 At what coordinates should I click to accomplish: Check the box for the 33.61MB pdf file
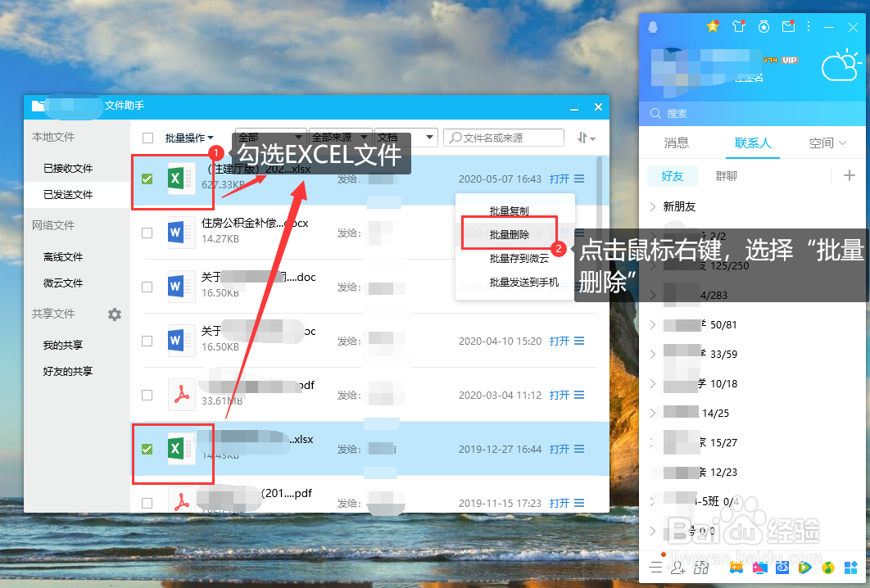147,395
